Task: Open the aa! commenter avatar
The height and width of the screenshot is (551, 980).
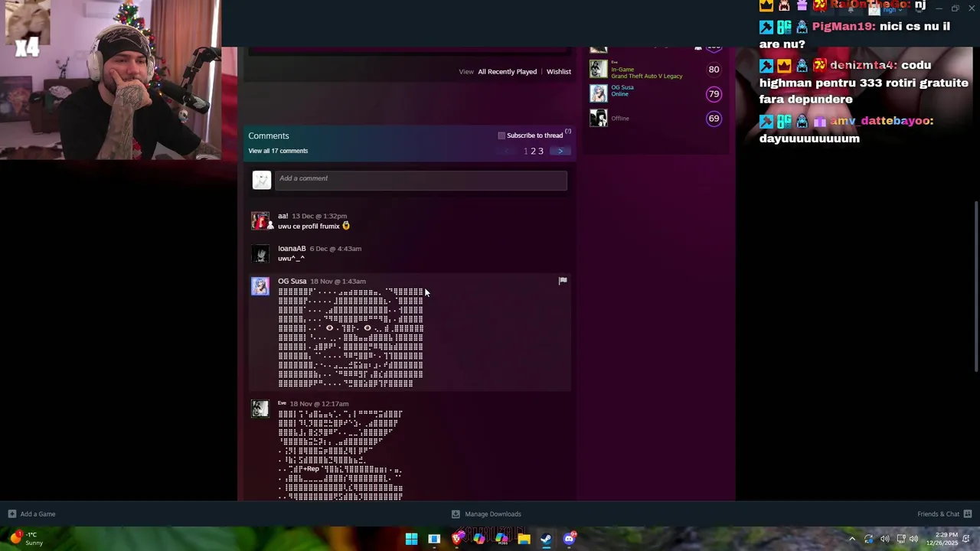Action: tap(260, 221)
